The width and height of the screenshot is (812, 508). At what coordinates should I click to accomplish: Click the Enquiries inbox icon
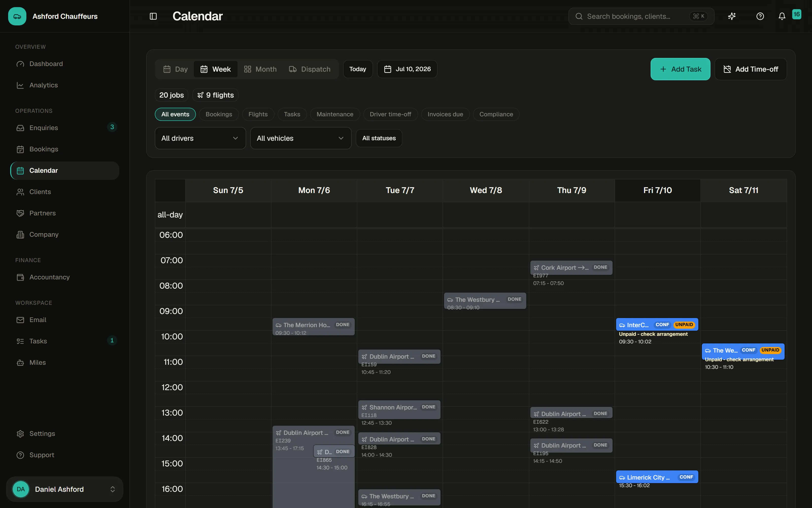tap(20, 128)
